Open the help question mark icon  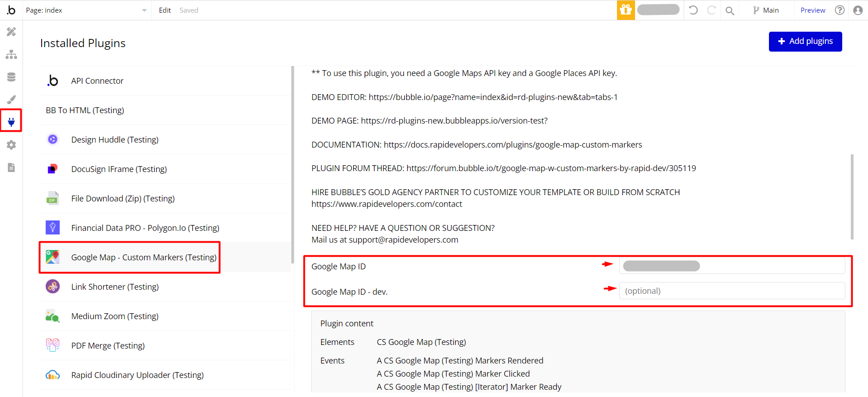(840, 10)
